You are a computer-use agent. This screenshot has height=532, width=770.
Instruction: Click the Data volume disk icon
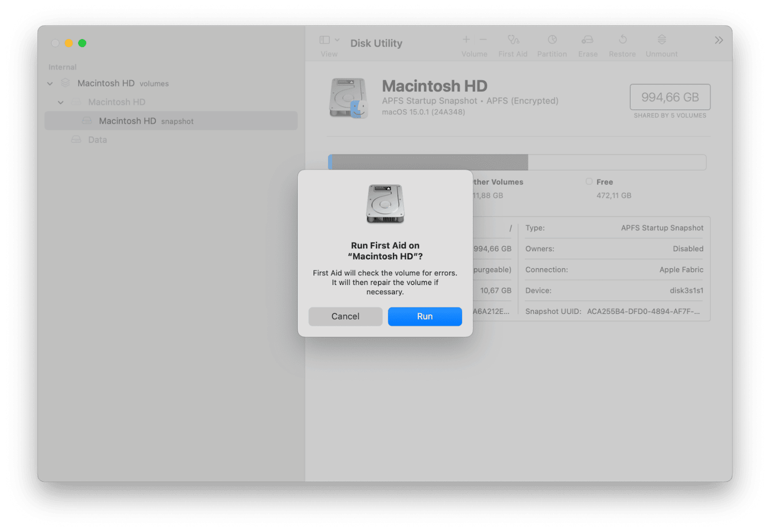(76, 140)
